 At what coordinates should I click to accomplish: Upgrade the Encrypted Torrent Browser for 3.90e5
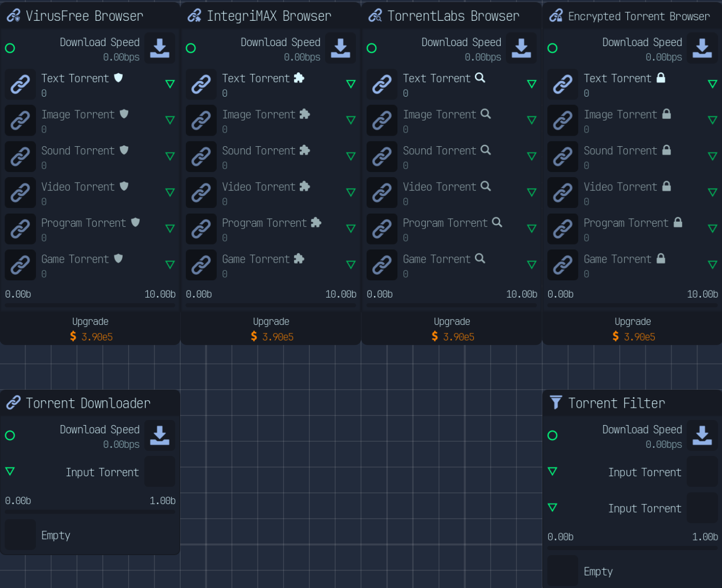pyautogui.click(x=632, y=329)
